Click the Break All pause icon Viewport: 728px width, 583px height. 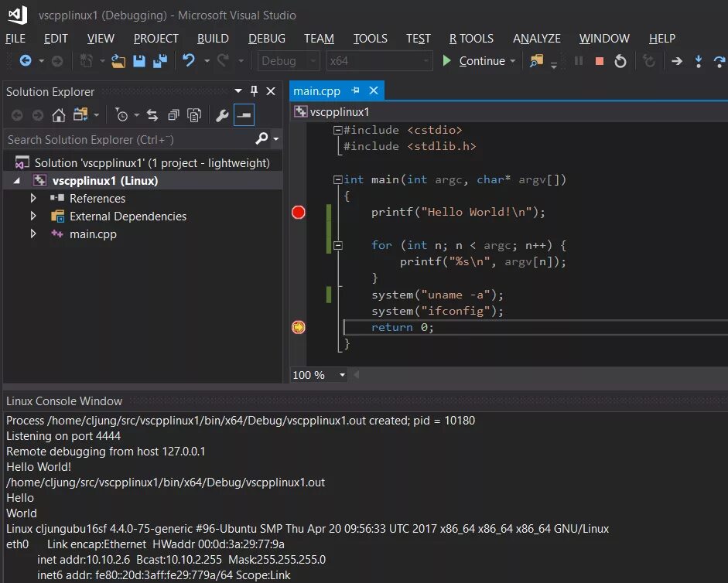pyautogui.click(x=579, y=61)
